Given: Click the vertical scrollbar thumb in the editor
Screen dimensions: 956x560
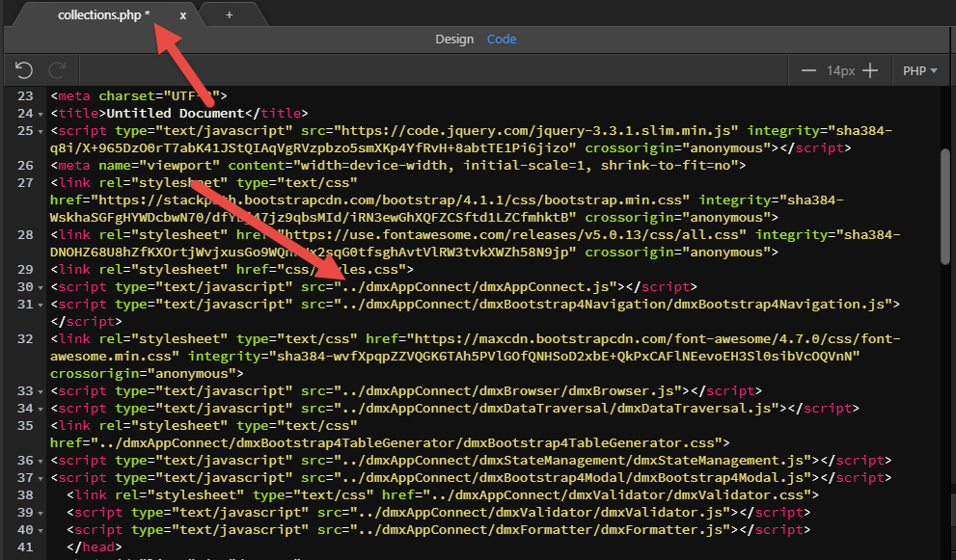Looking at the screenshot, I should (x=945, y=207).
